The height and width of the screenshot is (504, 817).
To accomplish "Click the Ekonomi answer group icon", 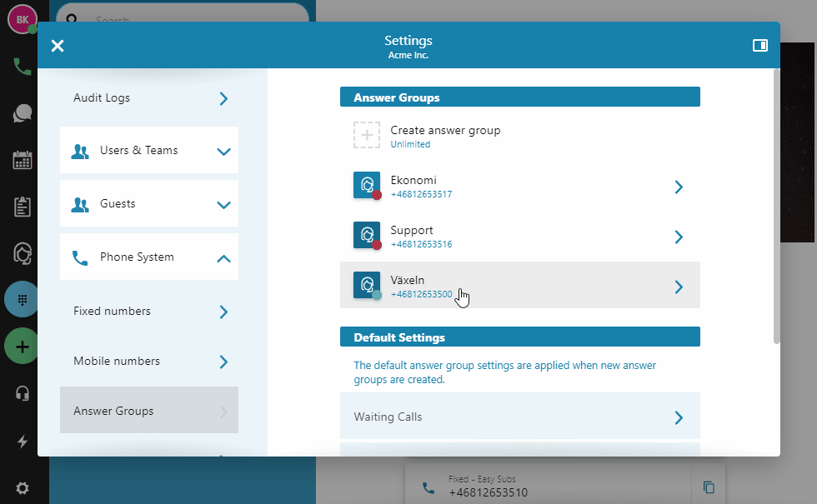I will pos(367,185).
